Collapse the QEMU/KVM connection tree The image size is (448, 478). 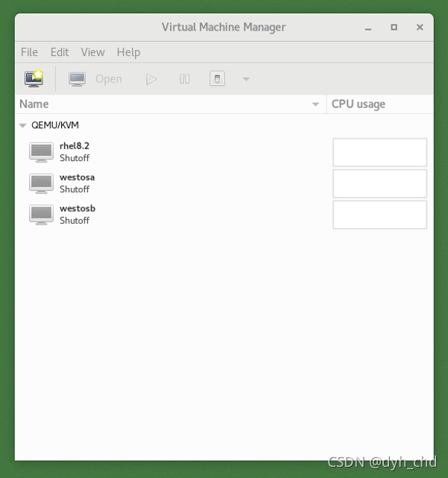tap(23, 125)
